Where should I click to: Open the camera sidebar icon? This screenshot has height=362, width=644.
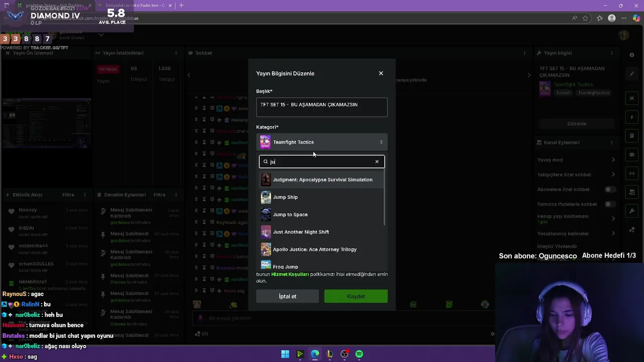[x=632, y=192]
